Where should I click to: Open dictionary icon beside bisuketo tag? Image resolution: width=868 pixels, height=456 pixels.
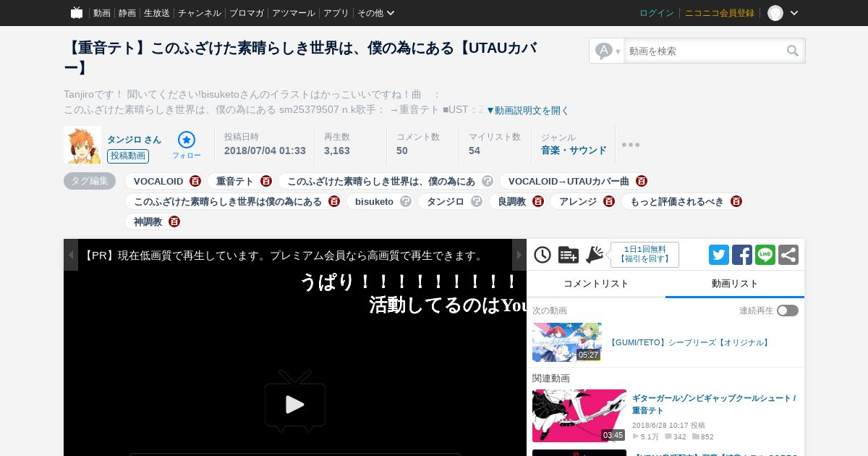406,201
